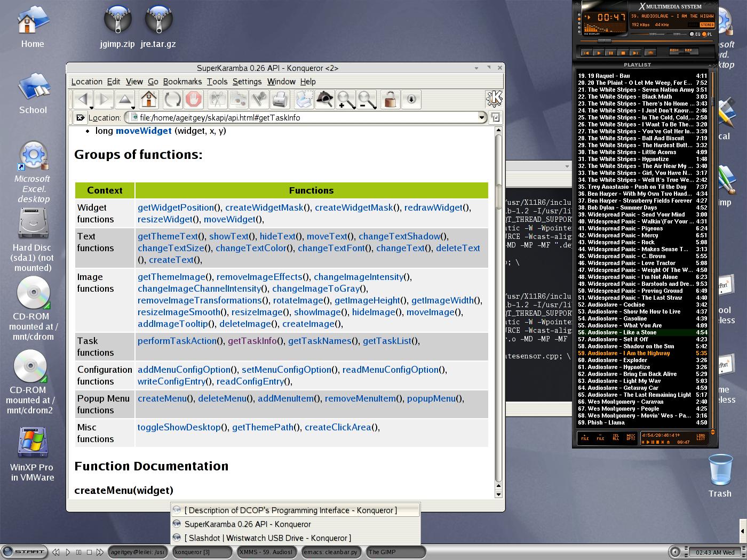Click the Print Frame toolbar icon
The height and width of the screenshot is (560, 747).
click(304, 99)
